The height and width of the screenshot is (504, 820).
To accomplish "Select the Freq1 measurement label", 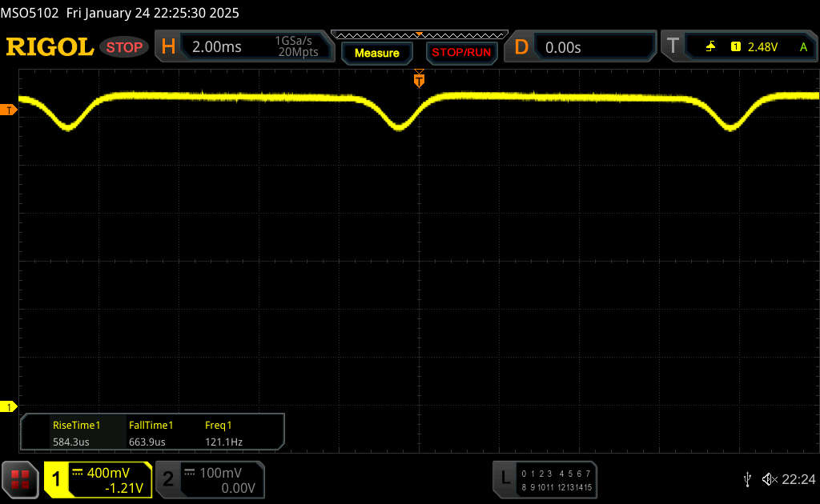I will (x=218, y=425).
